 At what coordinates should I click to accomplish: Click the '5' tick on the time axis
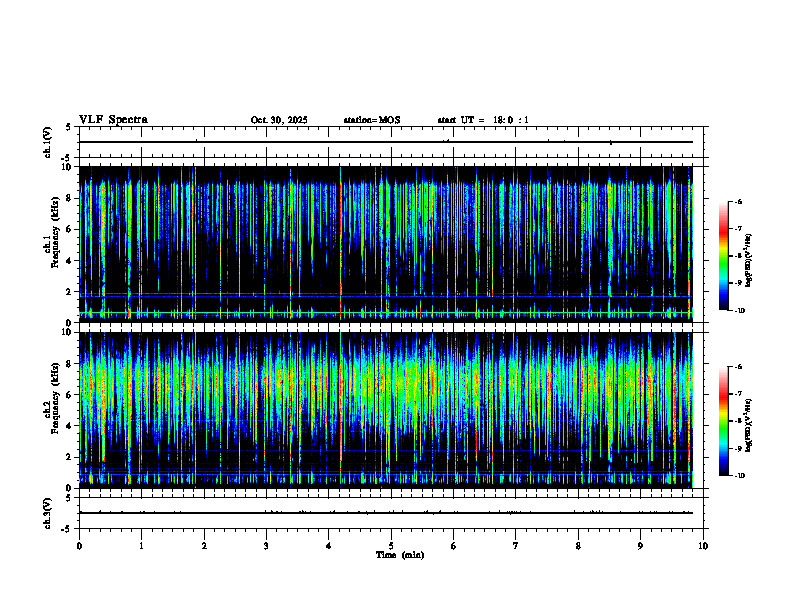(391, 546)
